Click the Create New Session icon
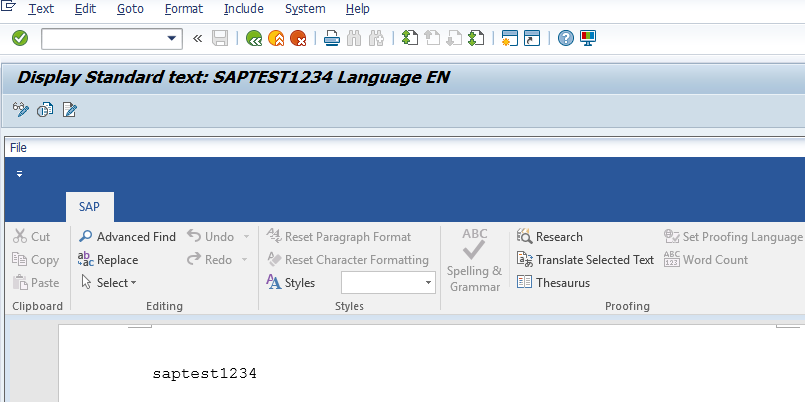 510,39
